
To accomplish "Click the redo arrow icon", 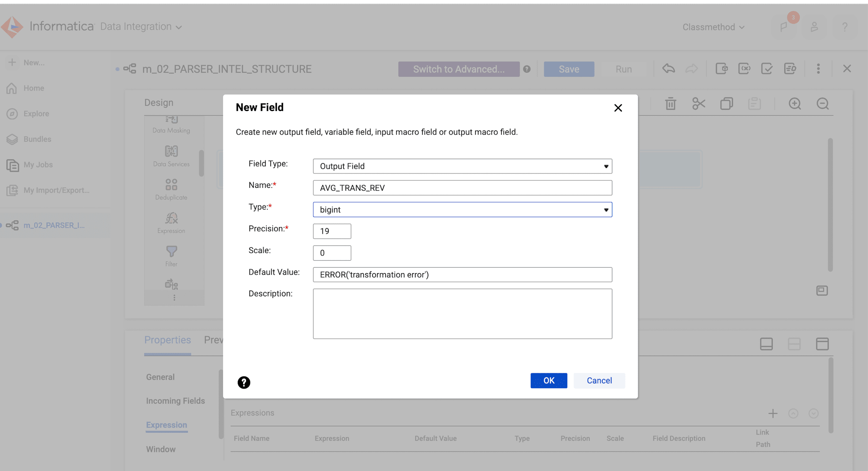I will tap(691, 69).
